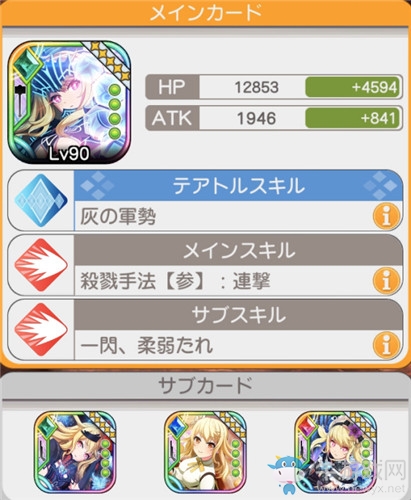Select first sub card with green gem
This screenshot has width=411, height=500.
pos(75,452)
